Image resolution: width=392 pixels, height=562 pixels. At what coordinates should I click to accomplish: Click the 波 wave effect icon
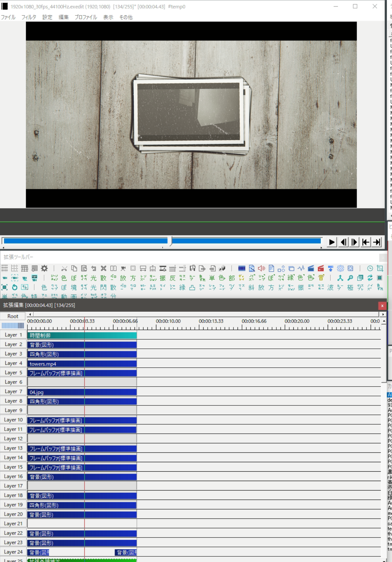tap(331, 287)
